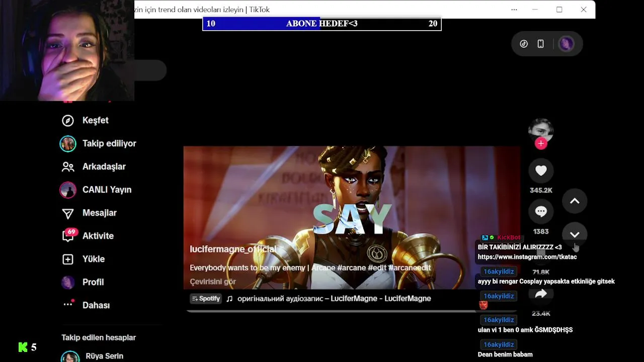
Task: Open CANLI Yayın live icon
Action: pyautogui.click(x=68, y=190)
